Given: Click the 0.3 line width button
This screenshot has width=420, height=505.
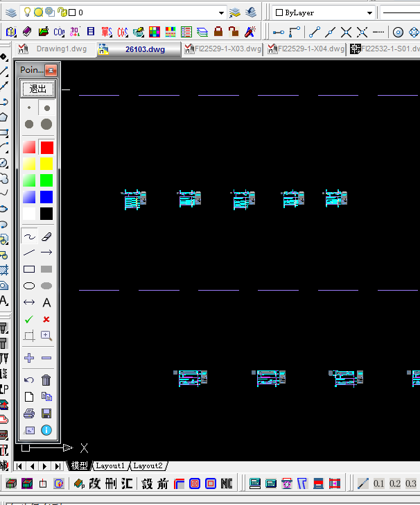Looking at the screenshot, I should pos(411,483).
